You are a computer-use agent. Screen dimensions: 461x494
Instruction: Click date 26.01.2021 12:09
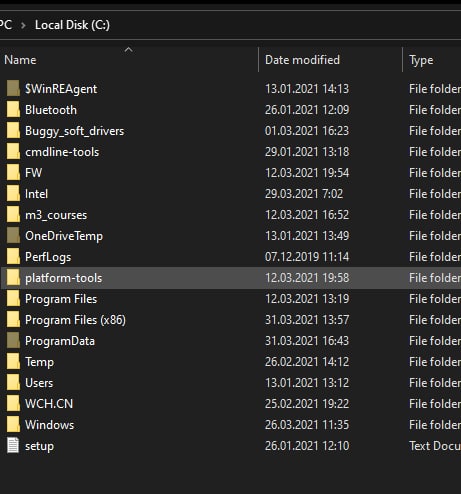click(x=307, y=110)
